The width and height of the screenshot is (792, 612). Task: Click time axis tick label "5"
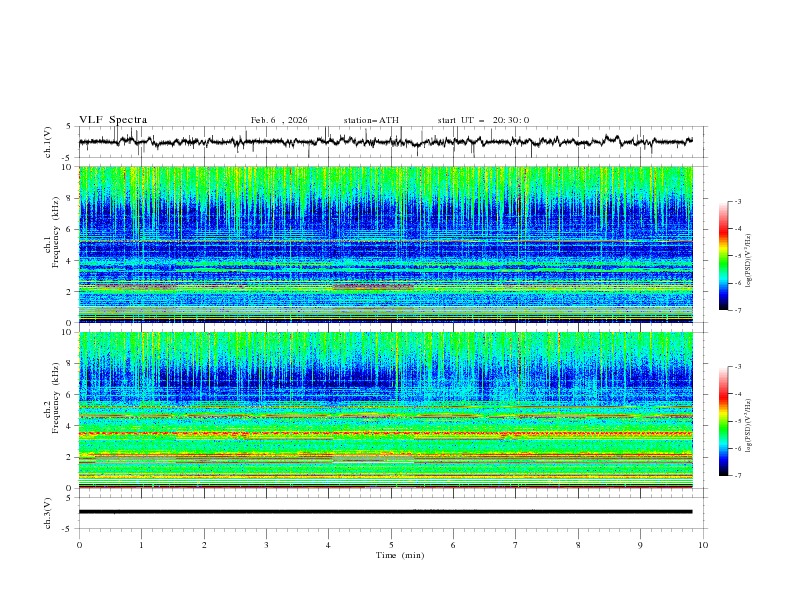point(391,545)
